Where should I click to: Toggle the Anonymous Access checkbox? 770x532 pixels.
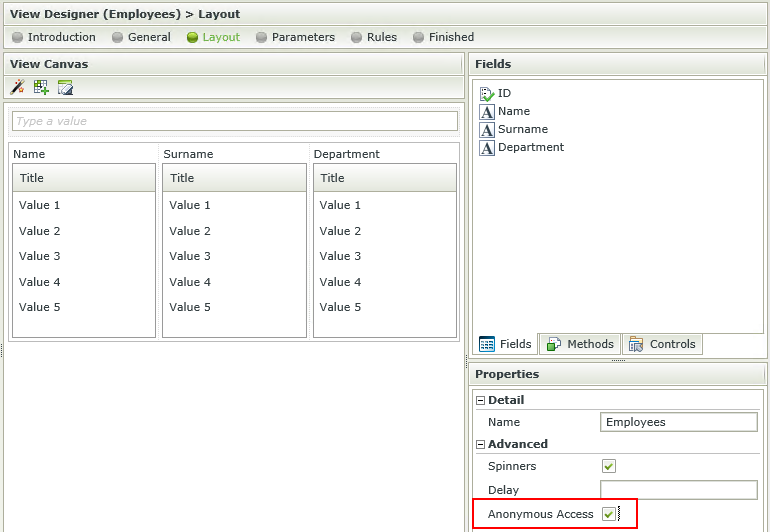point(609,514)
